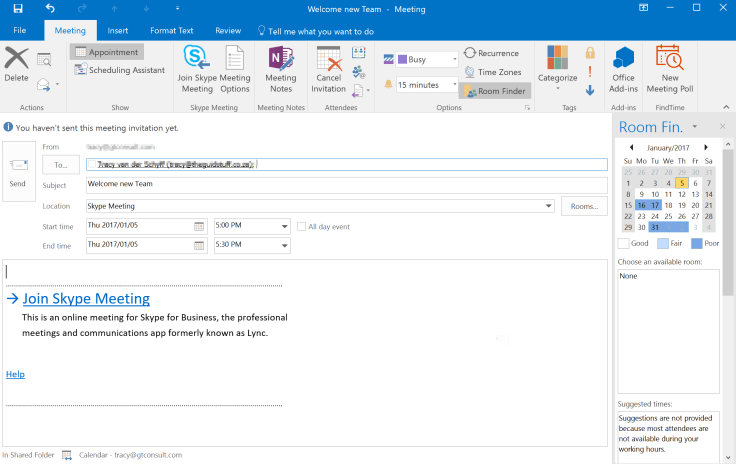This screenshot has width=736, height=464.
Task: Toggle the Scheduling Assistant view
Action: [119, 70]
